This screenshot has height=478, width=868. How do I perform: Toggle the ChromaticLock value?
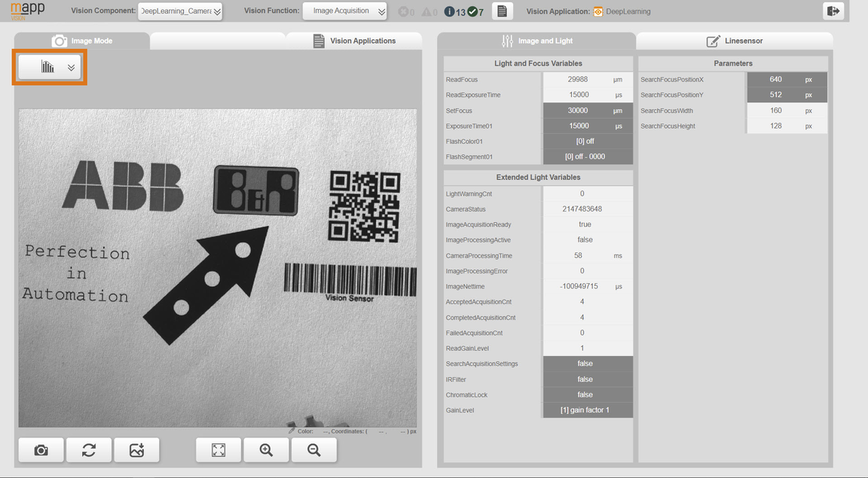tap(588, 395)
